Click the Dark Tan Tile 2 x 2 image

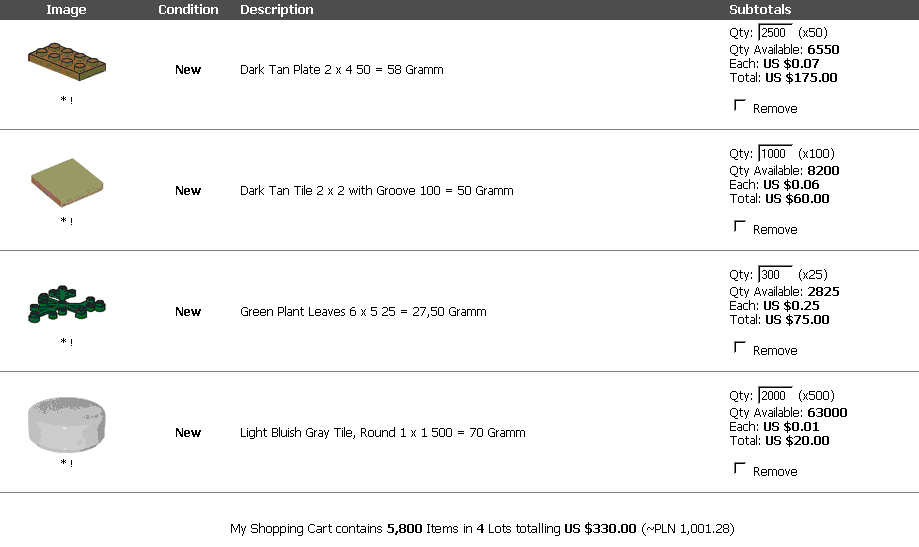[66, 182]
